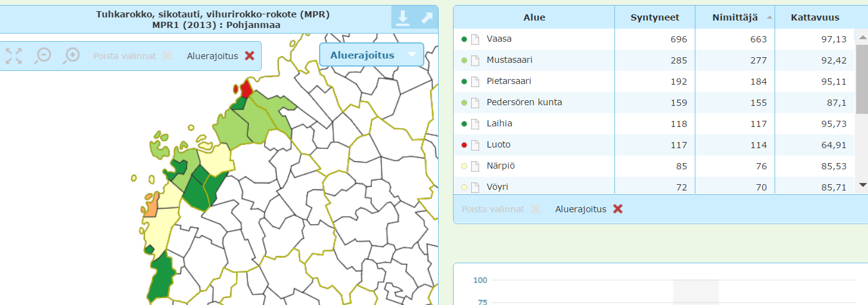Image resolution: width=868 pixels, height=305 pixels.
Task: Expand map panel with diagonal arrow icon
Action: tap(427, 18)
